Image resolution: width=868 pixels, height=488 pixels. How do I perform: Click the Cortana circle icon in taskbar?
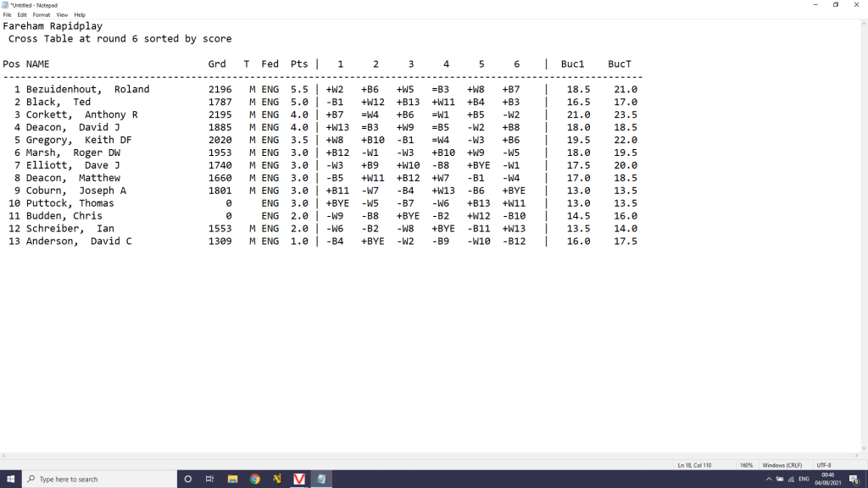(x=188, y=479)
